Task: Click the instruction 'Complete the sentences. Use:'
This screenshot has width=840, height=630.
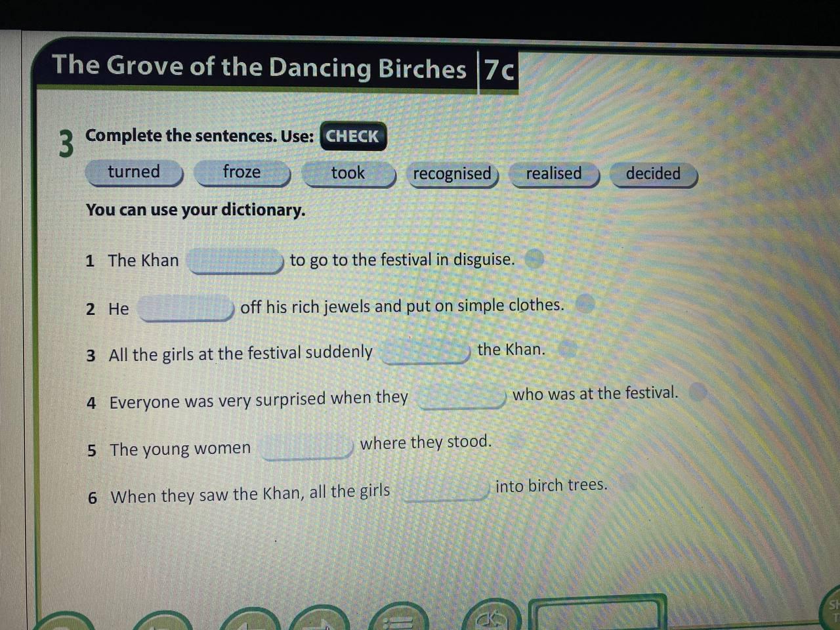Action: 199,136
